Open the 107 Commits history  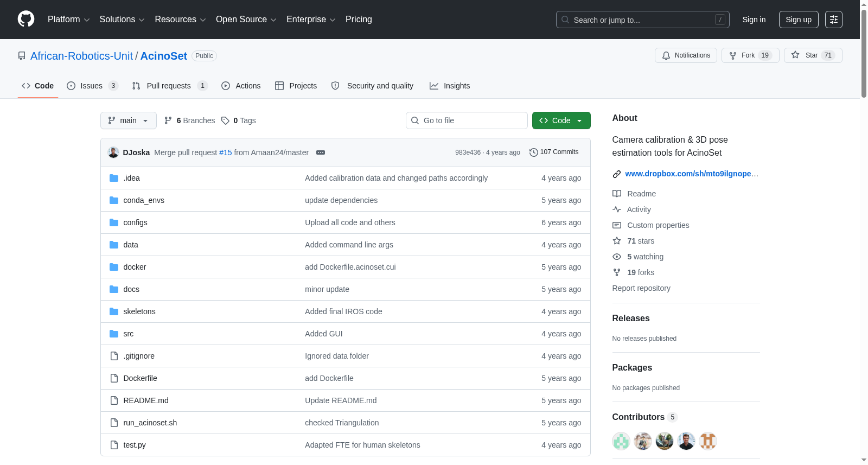coord(554,152)
